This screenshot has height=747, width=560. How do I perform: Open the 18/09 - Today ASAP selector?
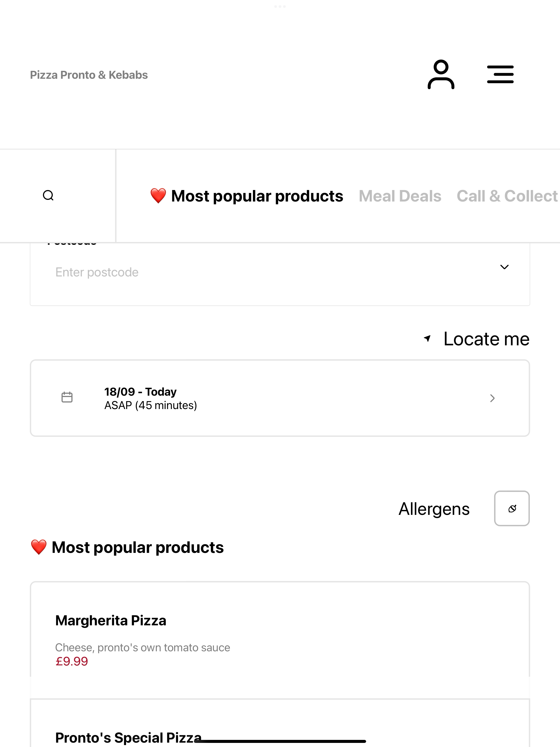pos(280,398)
